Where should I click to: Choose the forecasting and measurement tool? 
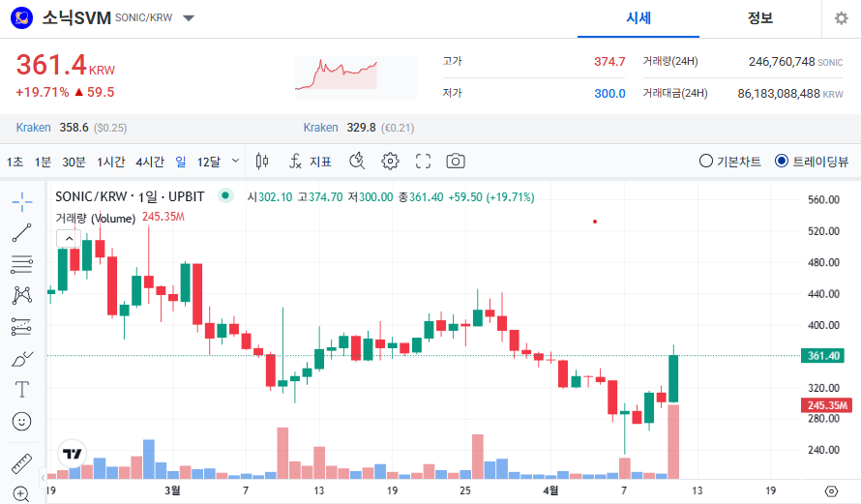pos(22,327)
